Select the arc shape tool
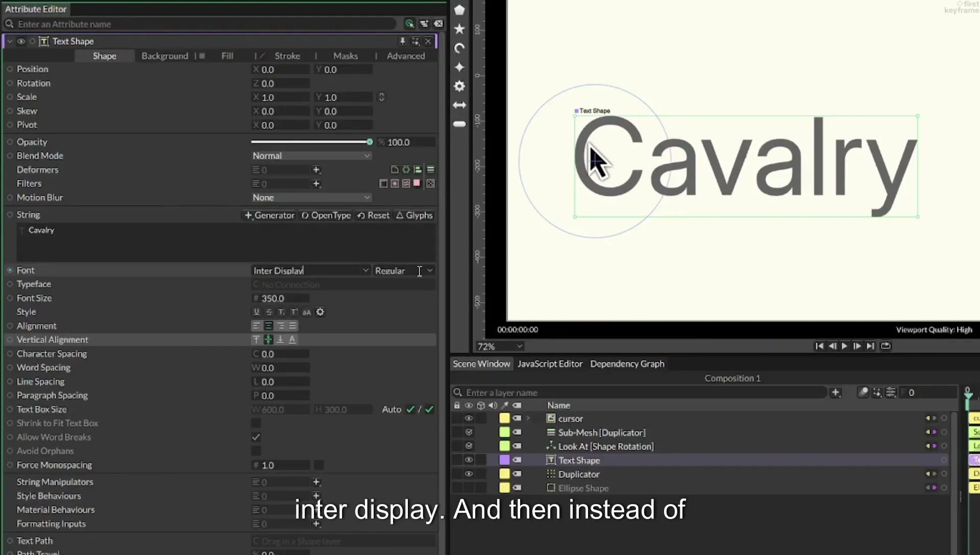980x555 pixels. [459, 48]
